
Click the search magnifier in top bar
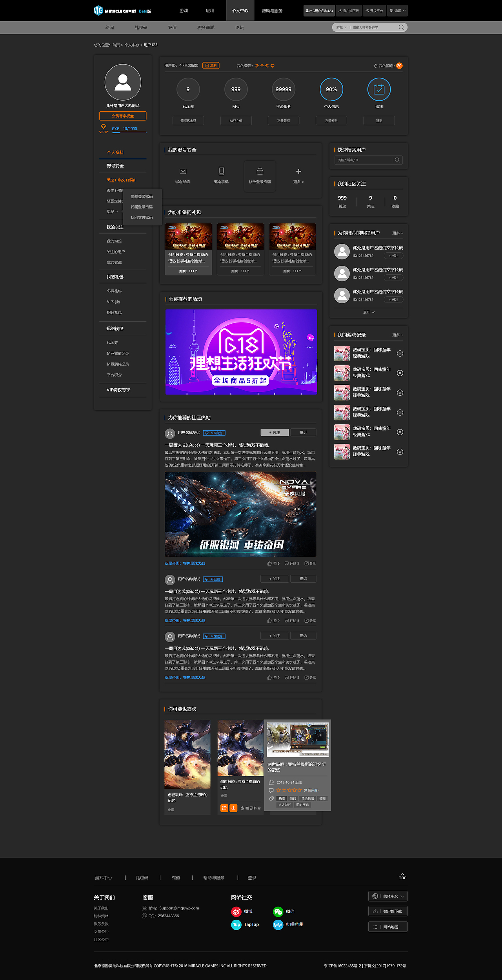401,27
